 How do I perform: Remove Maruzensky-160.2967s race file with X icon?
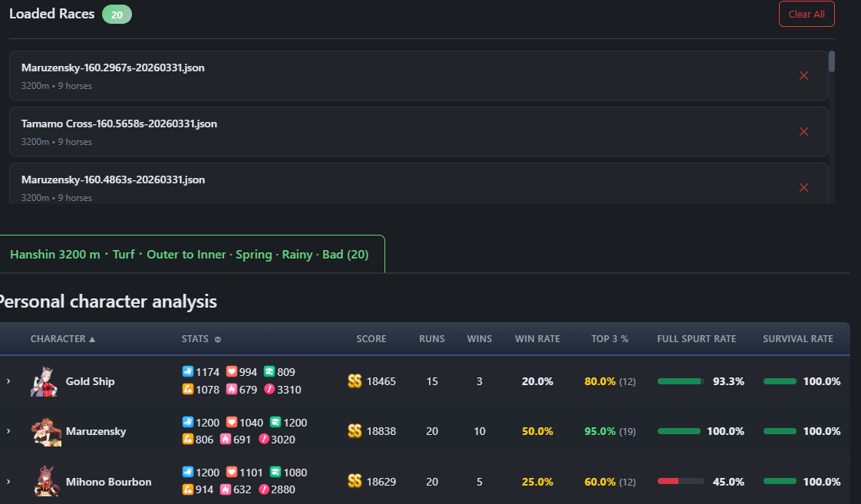[803, 76]
